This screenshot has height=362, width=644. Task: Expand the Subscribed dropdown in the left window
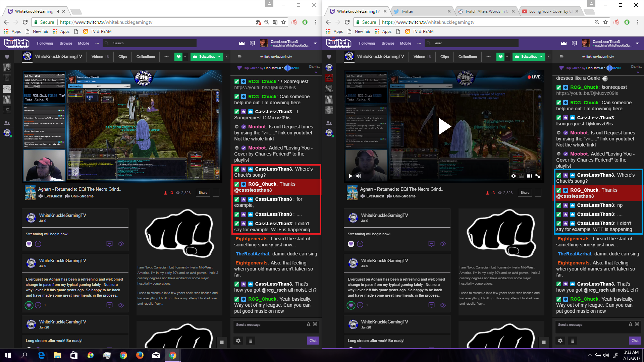219,57
